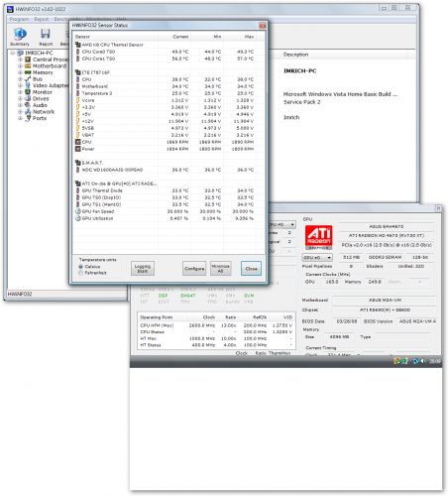The height and width of the screenshot is (496, 448).
Task: Click the Sensor column header
Action: tap(116, 37)
